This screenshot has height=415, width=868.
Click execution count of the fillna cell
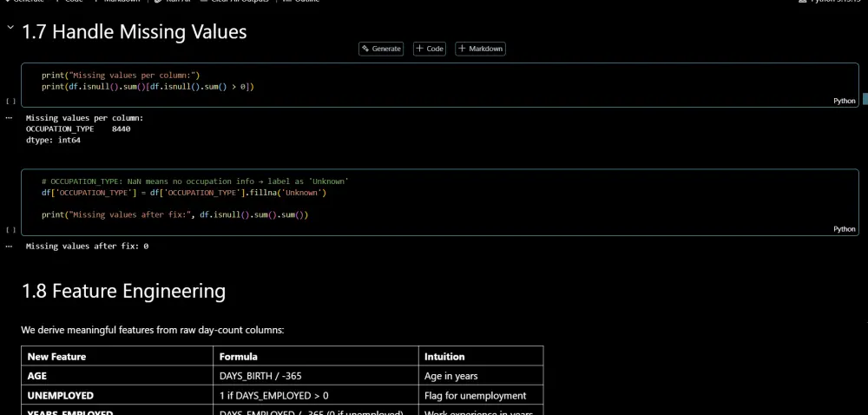[x=10, y=229]
